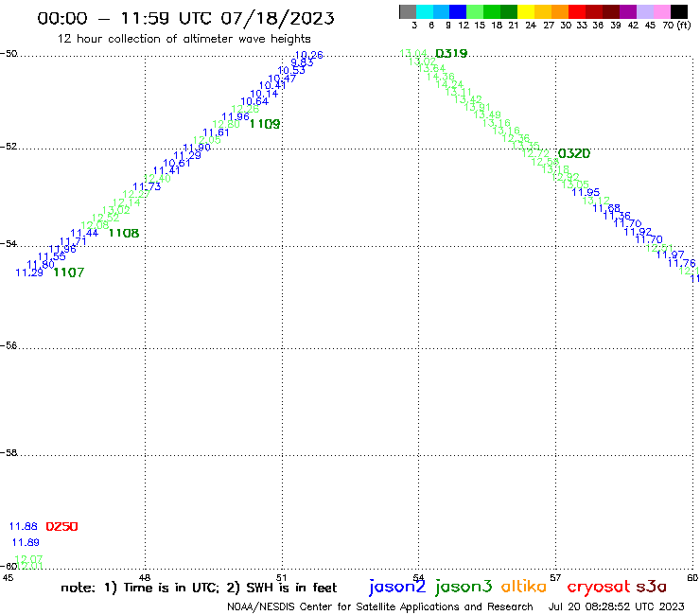Click the wave height value "11.89"
The image size is (700, 615).
point(26,543)
